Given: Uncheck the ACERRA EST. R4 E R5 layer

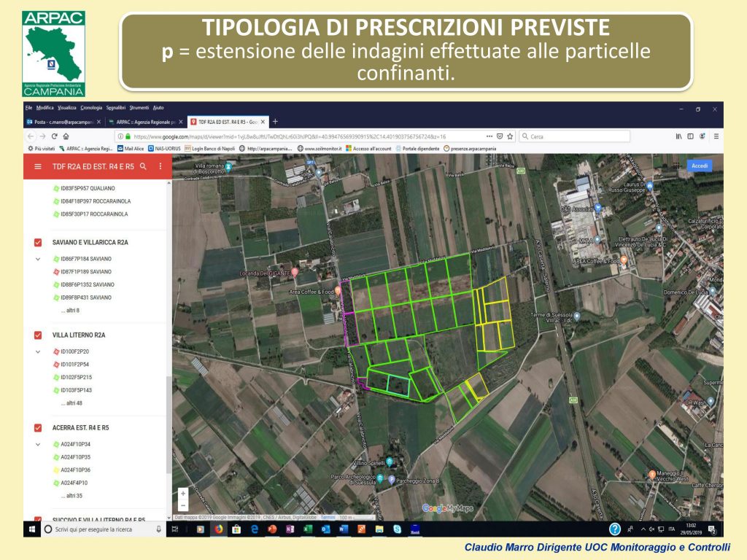Looking at the screenshot, I should click(38, 427).
